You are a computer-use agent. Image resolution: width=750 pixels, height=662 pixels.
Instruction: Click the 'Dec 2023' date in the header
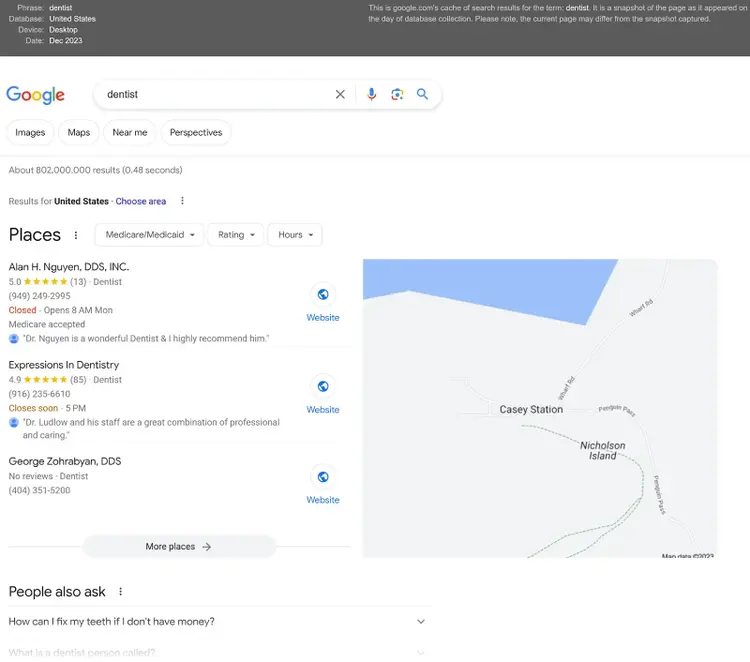[x=66, y=41]
